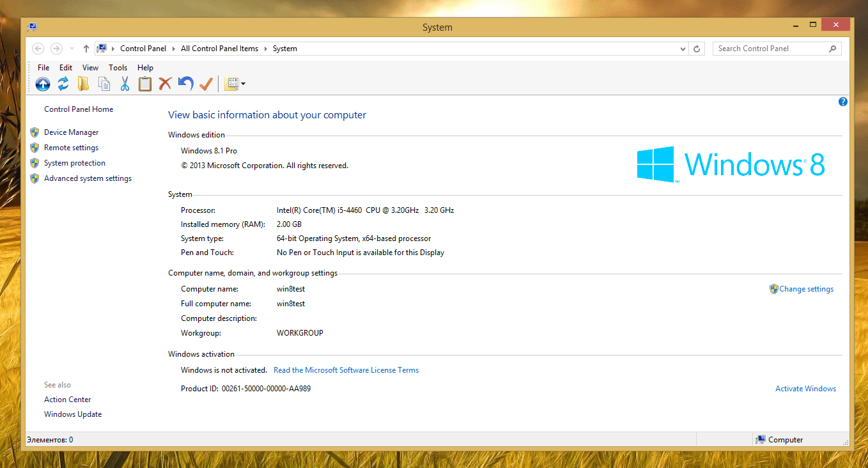Image resolution: width=868 pixels, height=468 pixels.
Task: Click the Windows 8.1 Pro edition text
Action: 208,151
